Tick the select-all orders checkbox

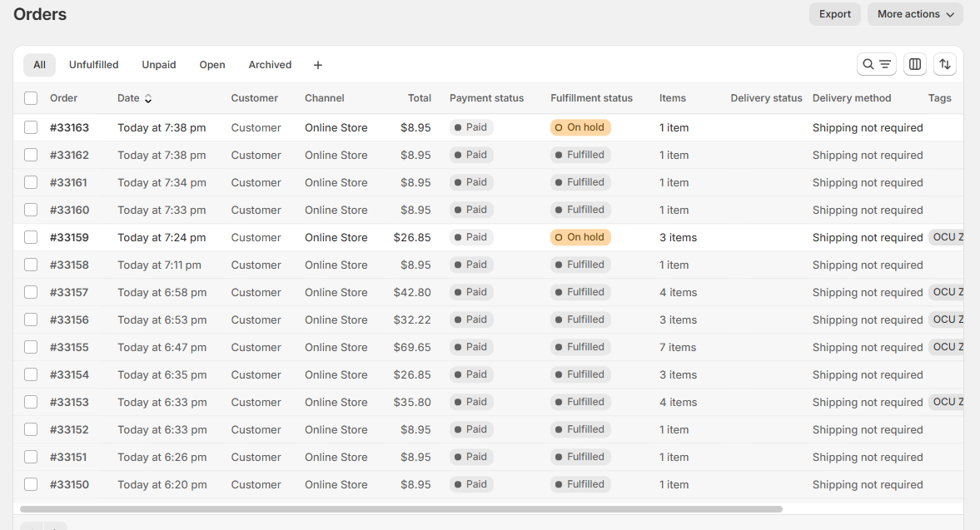click(x=31, y=98)
